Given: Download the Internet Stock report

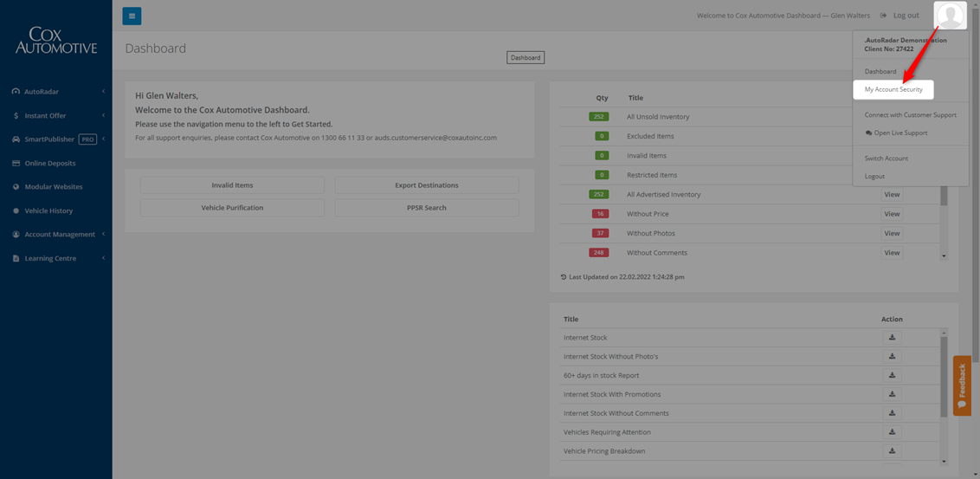Looking at the screenshot, I should [892, 338].
